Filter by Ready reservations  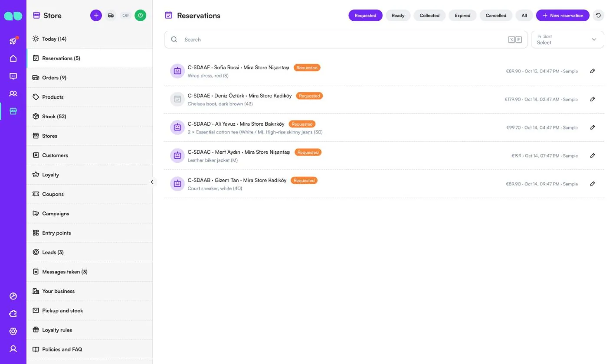[398, 15]
